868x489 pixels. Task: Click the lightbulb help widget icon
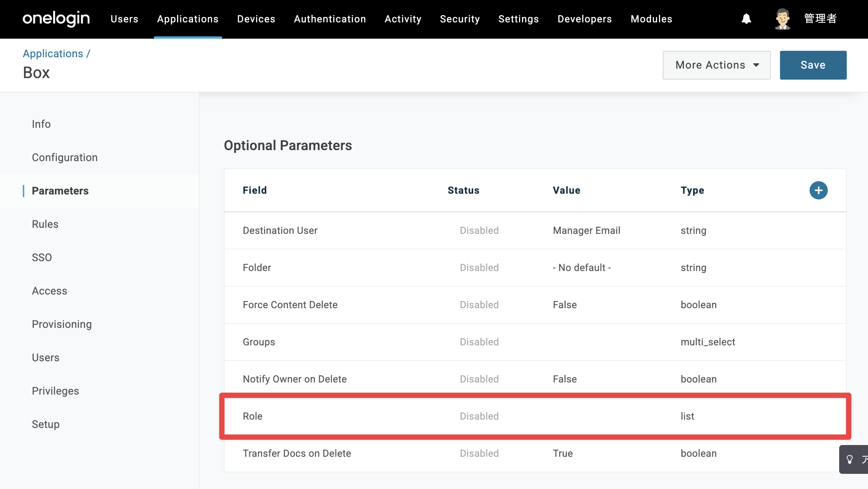point(850,459)
